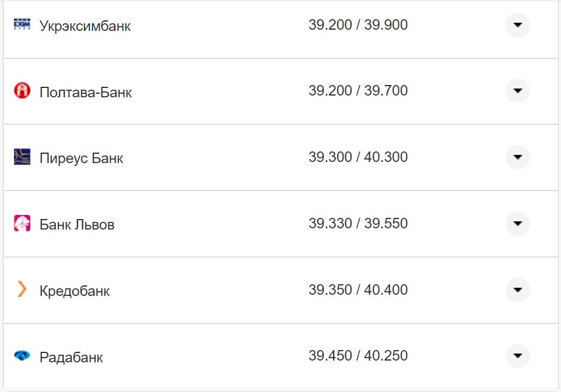The width and height of the screenshot is (561, 392).
Task: Click the Кредобанк bank name
Action: tap(75, 291)
